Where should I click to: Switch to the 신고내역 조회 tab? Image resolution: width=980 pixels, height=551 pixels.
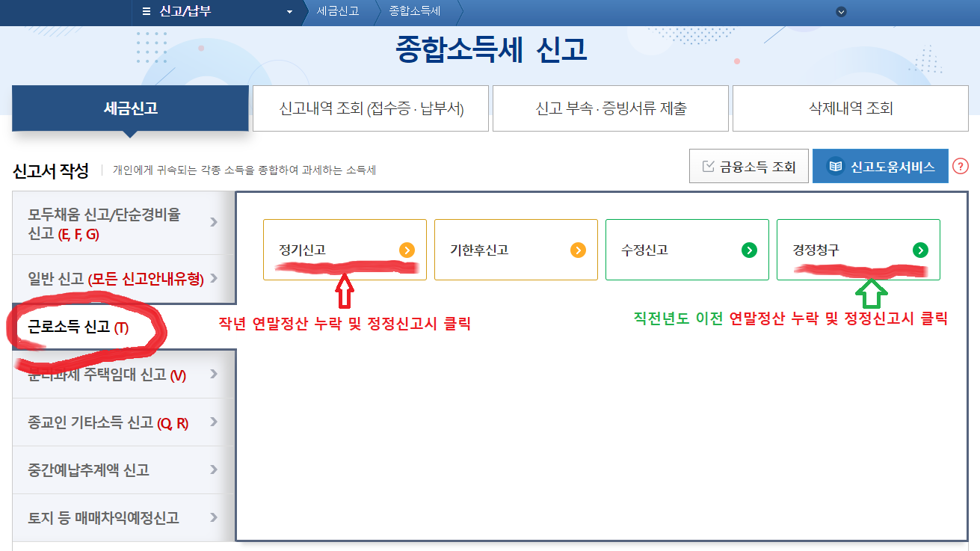point(370,108)
